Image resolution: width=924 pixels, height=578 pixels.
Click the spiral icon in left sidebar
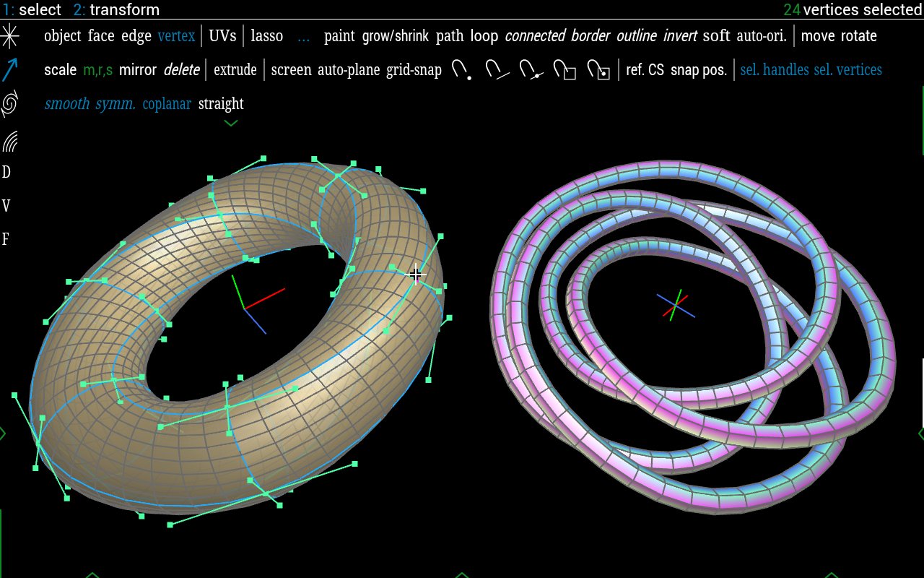point(10,104)
